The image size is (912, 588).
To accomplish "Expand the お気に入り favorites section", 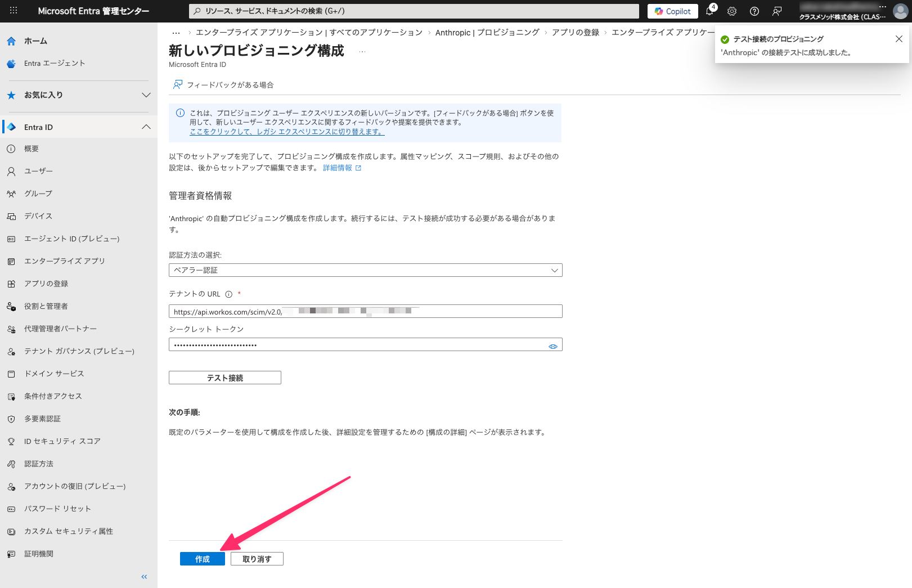I will [146, 95].
